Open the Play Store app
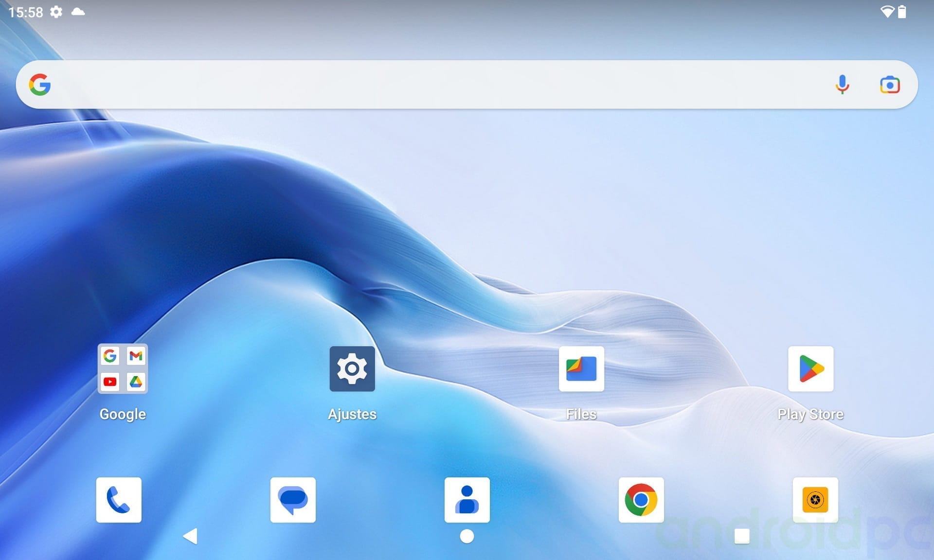 [810, 369]
